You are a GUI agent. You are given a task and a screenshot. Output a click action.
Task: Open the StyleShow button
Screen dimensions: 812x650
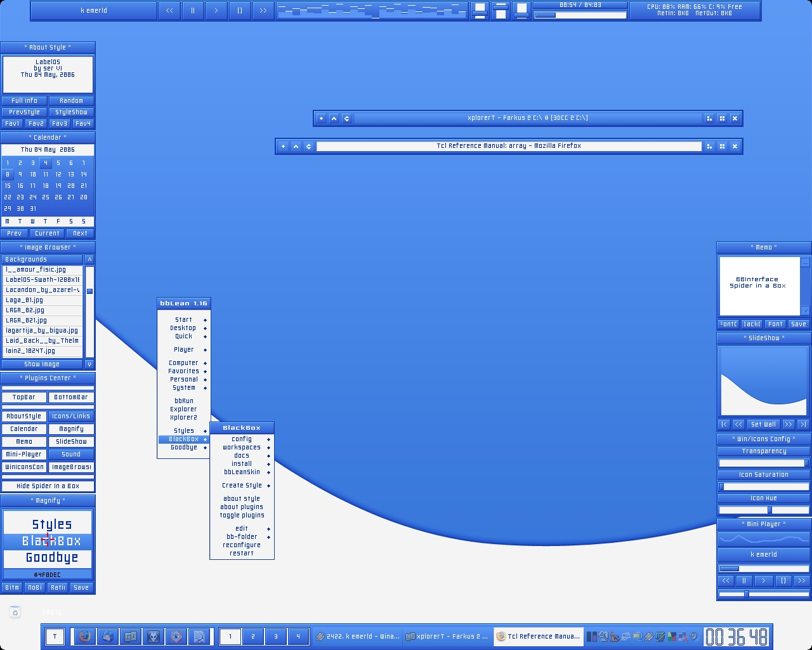71,112
